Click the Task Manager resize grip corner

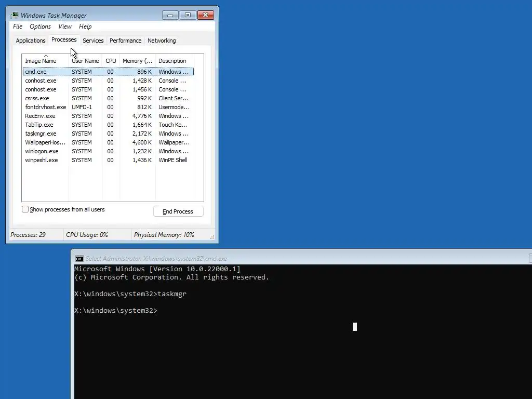(212, 237)
